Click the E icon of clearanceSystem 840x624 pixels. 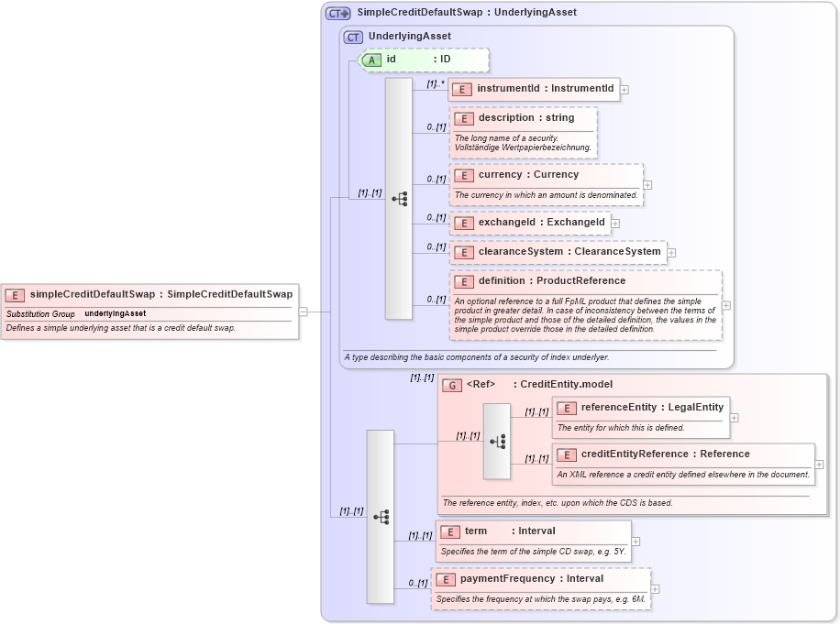pos(464,253)
